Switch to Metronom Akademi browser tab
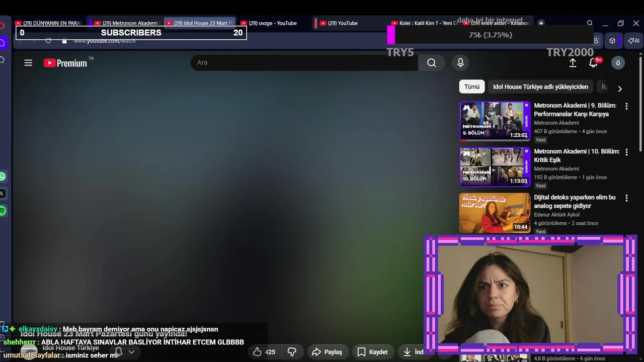This screenshot has height=362, width=644. click(x=127, y=23)
